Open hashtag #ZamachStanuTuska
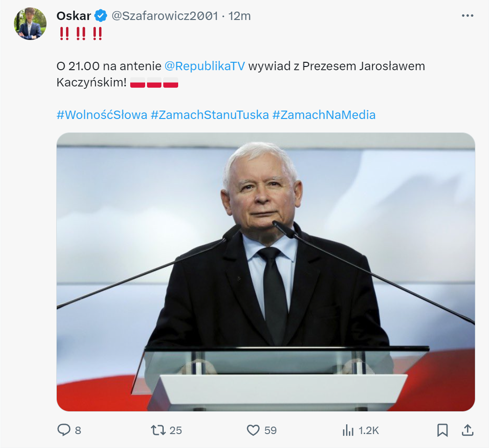Viewport: 494px width, 448px height. coord(210,115)
